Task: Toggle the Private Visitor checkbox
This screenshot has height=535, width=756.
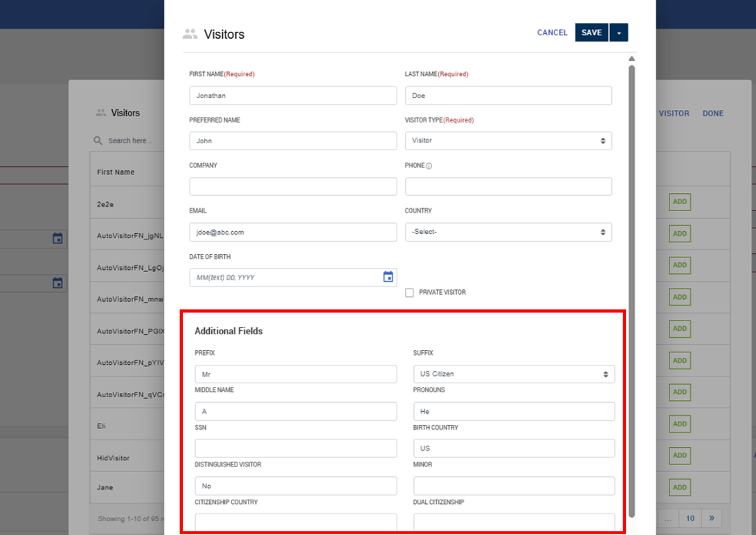Action: click(x=409, y=293)
